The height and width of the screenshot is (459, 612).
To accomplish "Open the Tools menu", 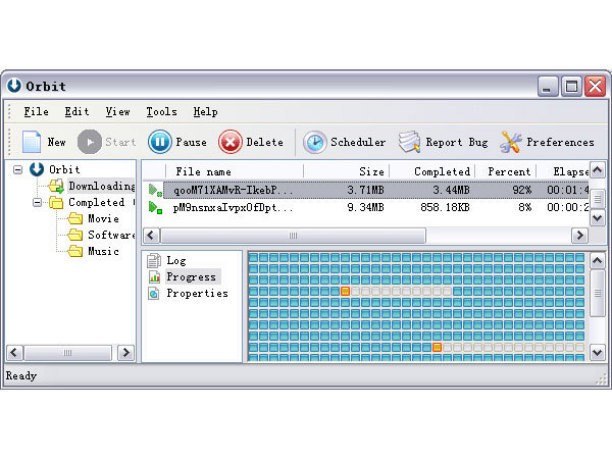I will click(162, 112).
